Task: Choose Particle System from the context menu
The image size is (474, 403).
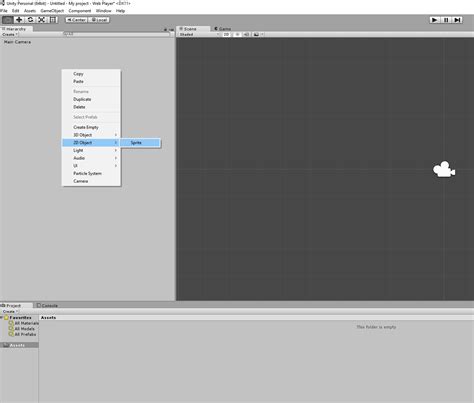Action: [91, 173]
